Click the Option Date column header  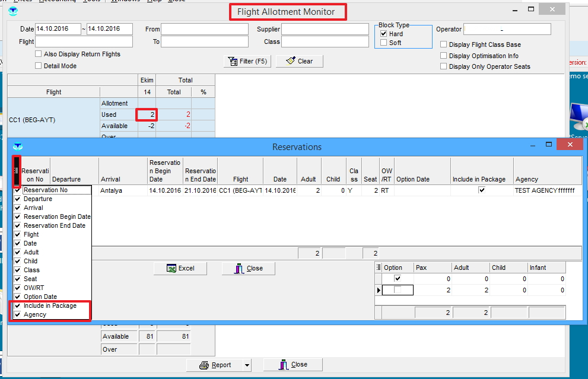point(422,179)
